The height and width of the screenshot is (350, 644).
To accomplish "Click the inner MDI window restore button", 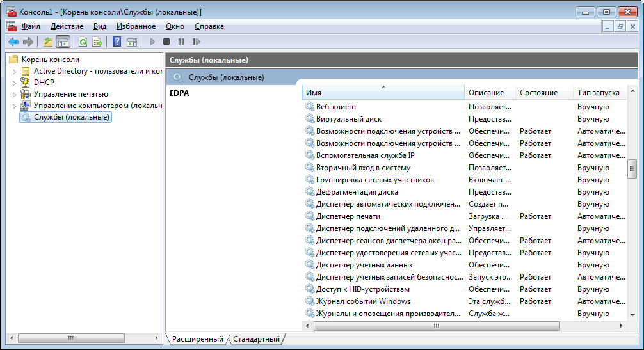I will coord(620,27).
